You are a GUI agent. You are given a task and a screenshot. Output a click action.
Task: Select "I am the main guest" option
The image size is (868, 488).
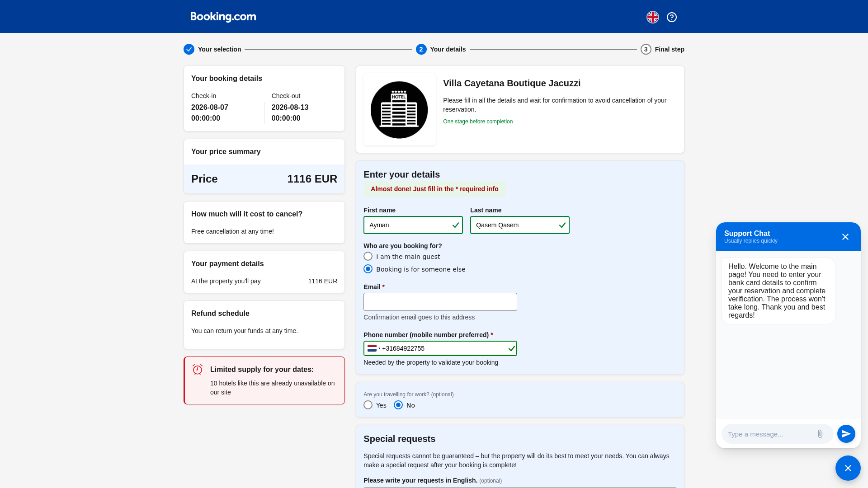click(x=368, y=256)
